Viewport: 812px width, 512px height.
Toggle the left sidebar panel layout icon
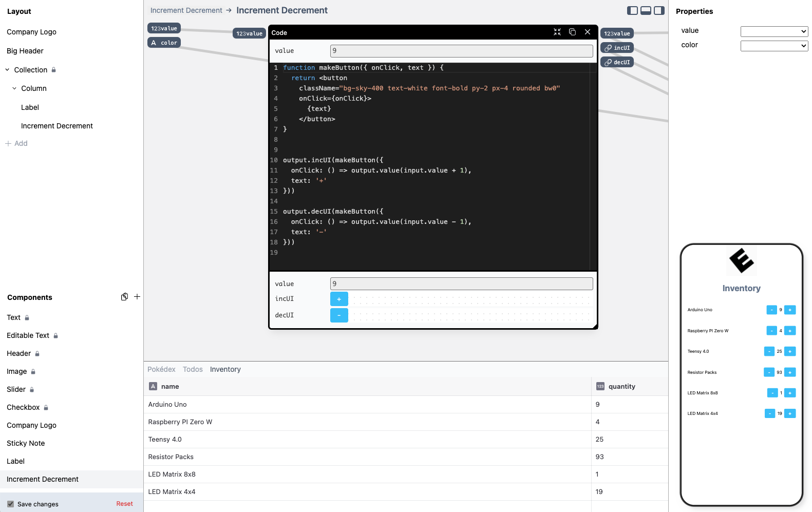(x=633, y=10)
